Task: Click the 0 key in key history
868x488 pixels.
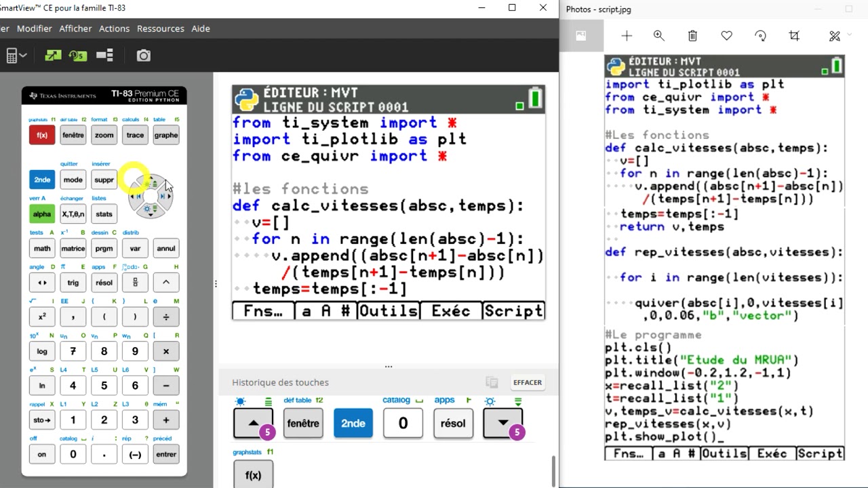Action: point(403,423)
